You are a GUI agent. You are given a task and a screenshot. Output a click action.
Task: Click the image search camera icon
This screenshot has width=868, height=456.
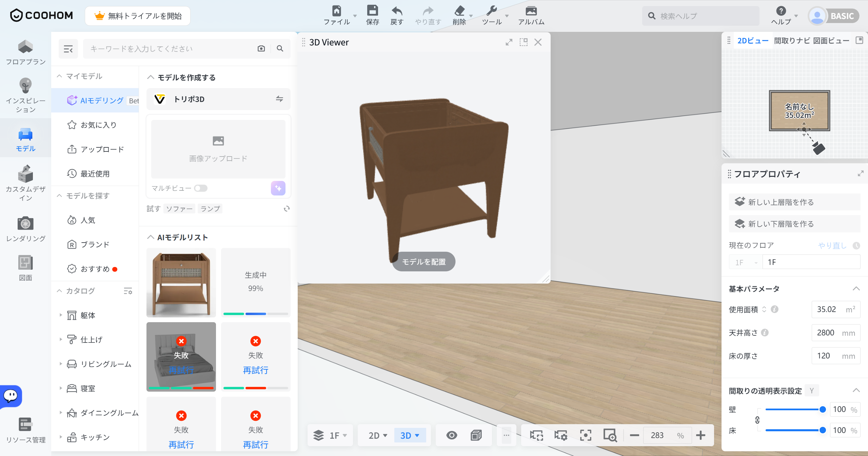pyautogui.click(x=261, y=48)
